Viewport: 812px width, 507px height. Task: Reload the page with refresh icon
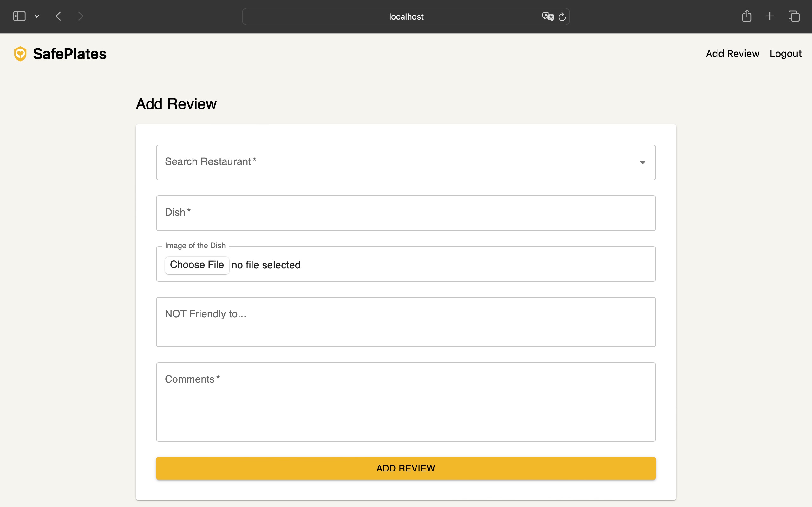pos(562,16)
